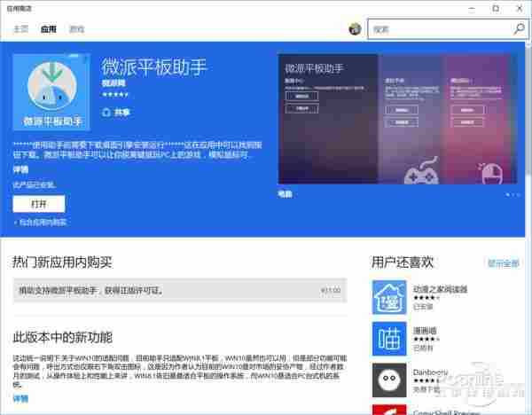The width and height of the screenshot is (532, 415).
Task: Click the 打开 button
Action: point(39,203)
